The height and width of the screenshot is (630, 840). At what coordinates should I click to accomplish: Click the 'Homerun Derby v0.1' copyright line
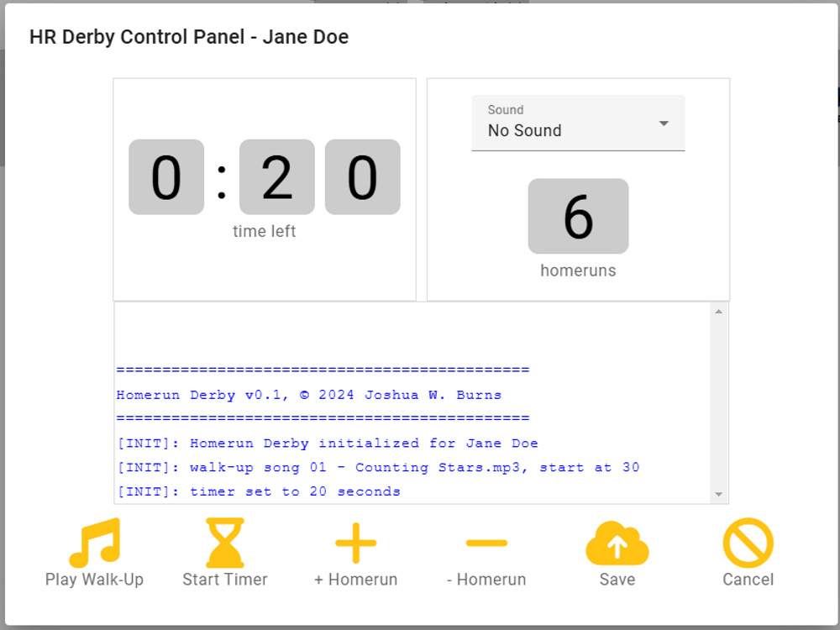coord(309,395)
